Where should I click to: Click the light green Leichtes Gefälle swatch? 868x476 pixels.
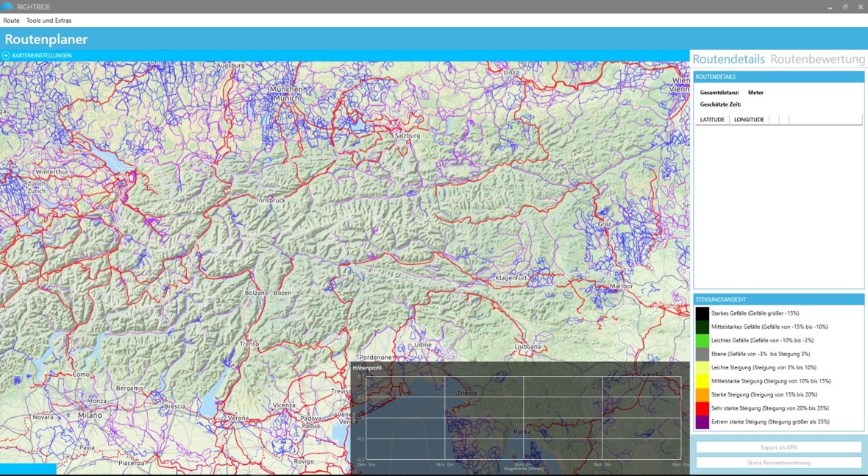tap(702, 341)
